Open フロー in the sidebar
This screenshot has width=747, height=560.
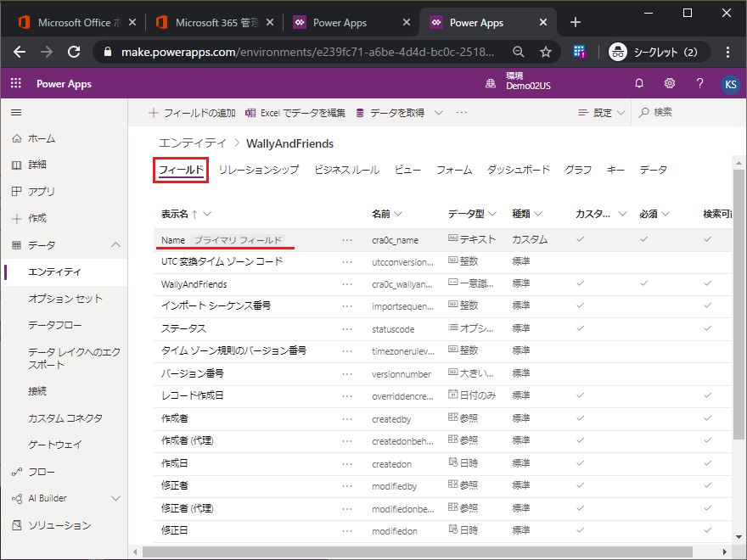42,472
